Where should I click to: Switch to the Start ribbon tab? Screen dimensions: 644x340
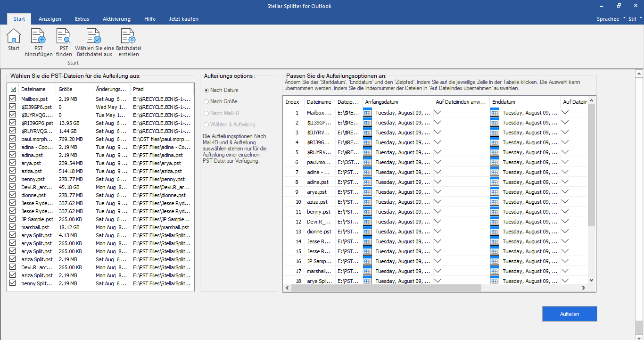[19, 19]
